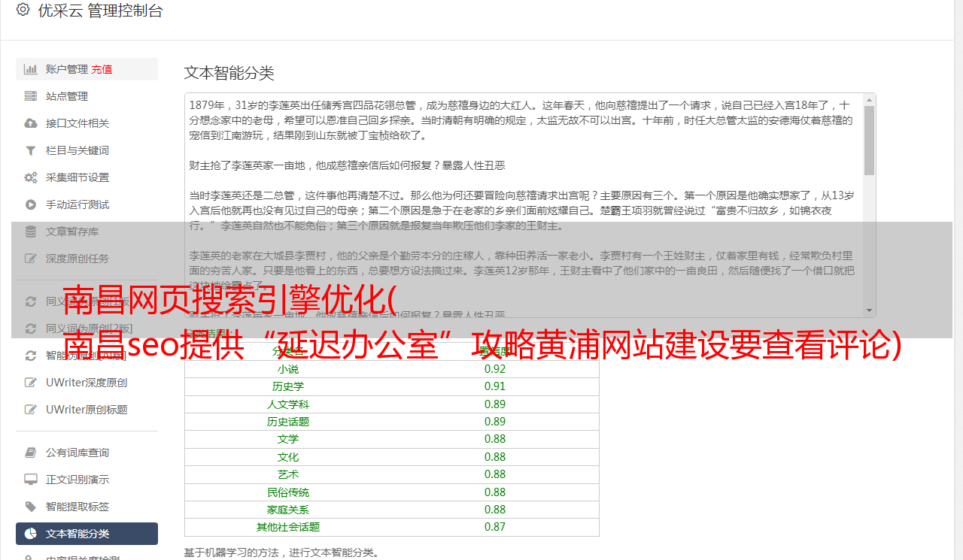Screen dimensions: 963x560
Task: Click the 艺术 category cell
Action: (x=288, y=474)
